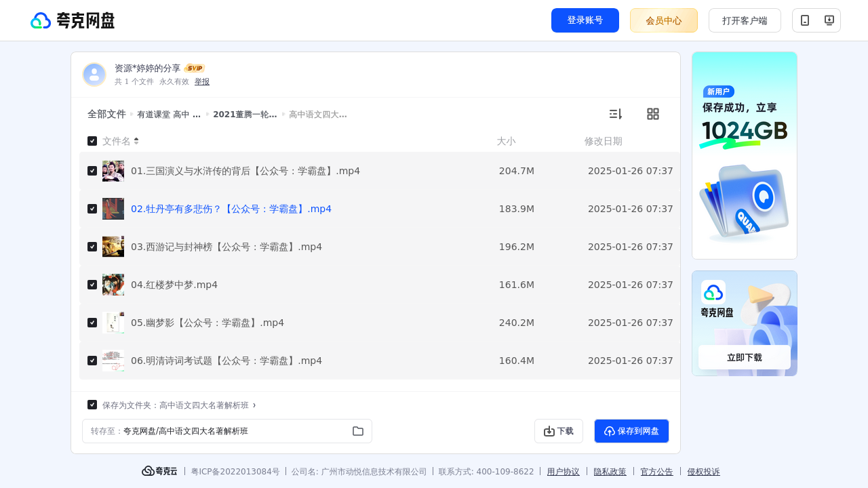Uncheck the 02.牡丹亭有多悲伤 file
Viewport: 868px width, 488px height.
pyautogui.click(x=92, y=209)
